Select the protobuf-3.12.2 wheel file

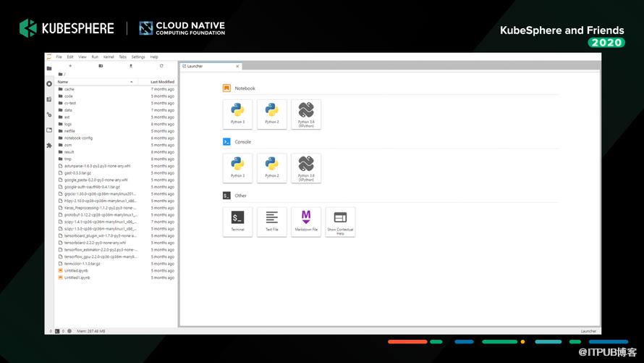[116, 215]
